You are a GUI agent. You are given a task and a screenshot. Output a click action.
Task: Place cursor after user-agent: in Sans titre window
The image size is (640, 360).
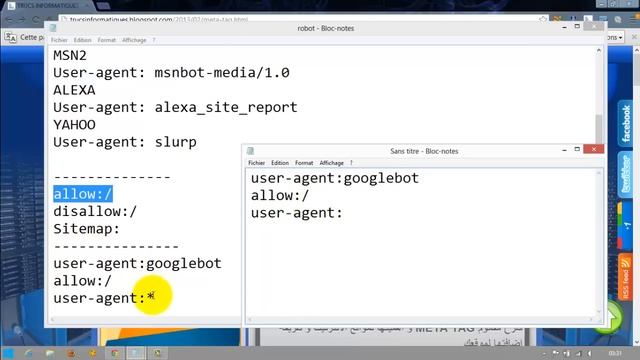click(343, 213)
